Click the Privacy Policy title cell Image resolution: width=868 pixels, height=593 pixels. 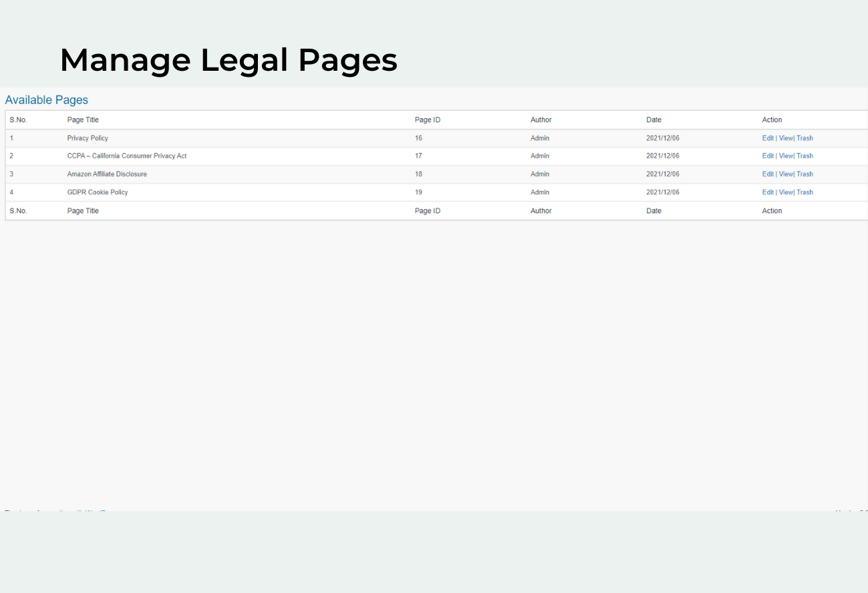[88, 138]
